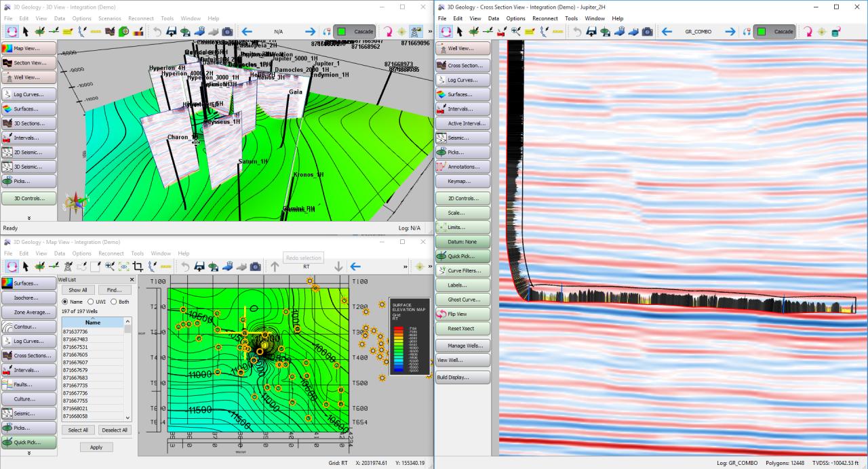Viewport: 868px width, 469px height.
Task: Click the undo arrow in 3D View toolbar
Action: click(157, 32)
